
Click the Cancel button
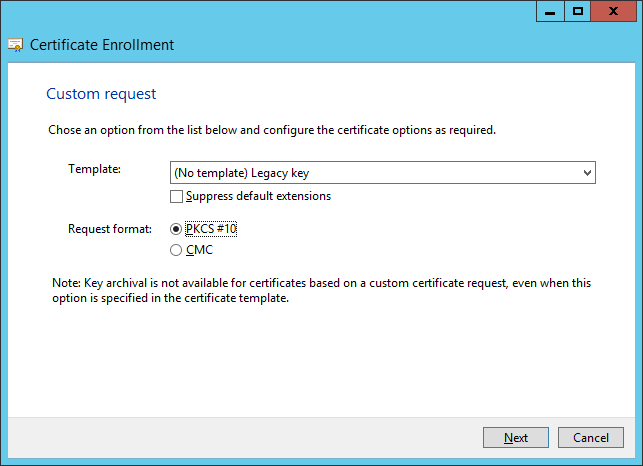click(x=591, y=438)
